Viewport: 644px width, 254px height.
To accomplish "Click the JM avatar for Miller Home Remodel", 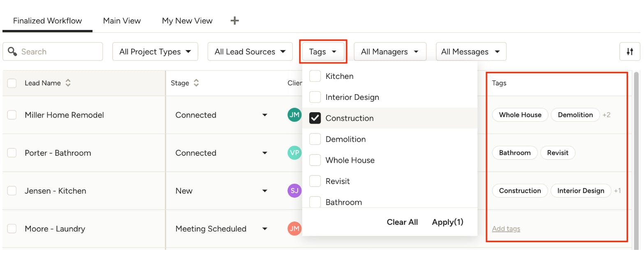I will tap(294, 115).
